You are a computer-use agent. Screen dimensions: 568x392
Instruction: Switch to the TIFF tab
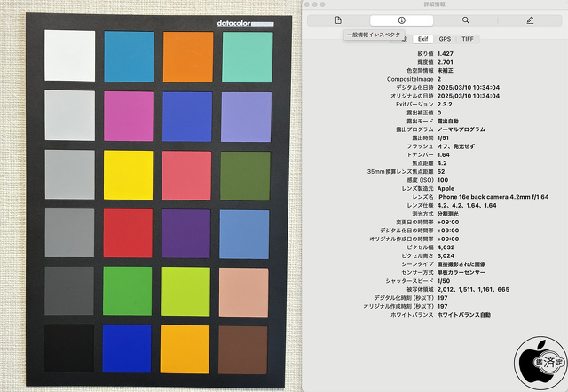[468, 39]
